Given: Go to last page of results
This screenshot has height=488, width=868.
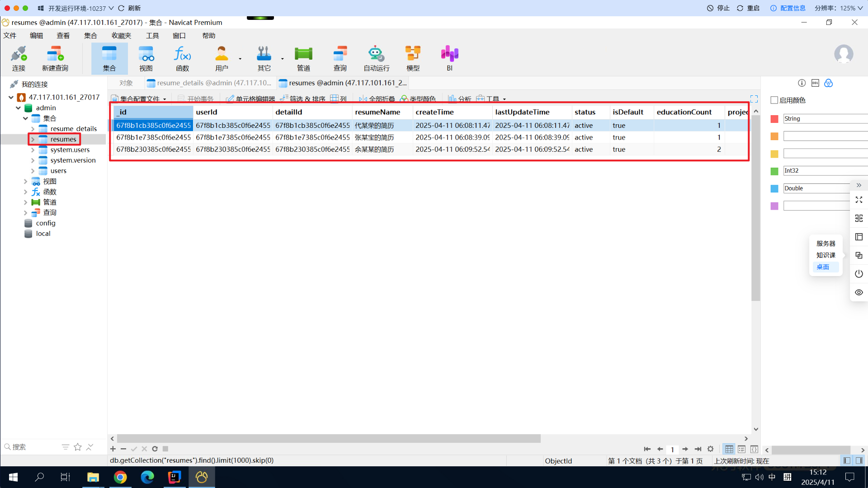Looking at the screenshot, I should point(698,449).
